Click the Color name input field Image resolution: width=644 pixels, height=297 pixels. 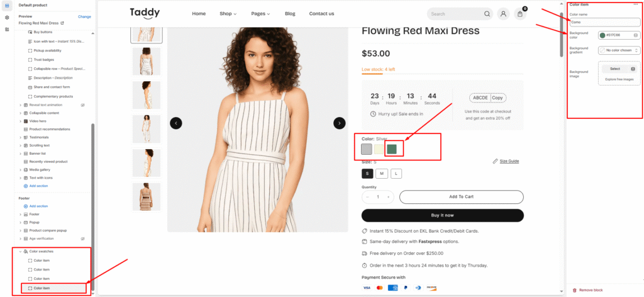pos(604,22)
